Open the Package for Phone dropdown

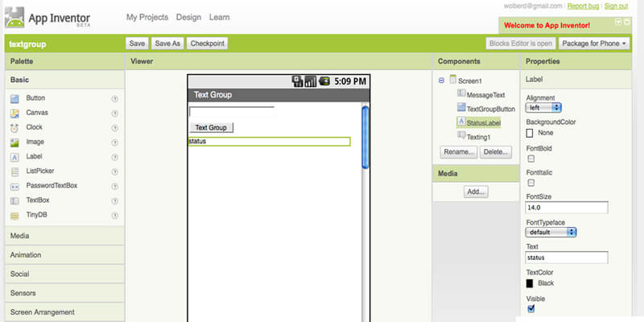[594, 43]
